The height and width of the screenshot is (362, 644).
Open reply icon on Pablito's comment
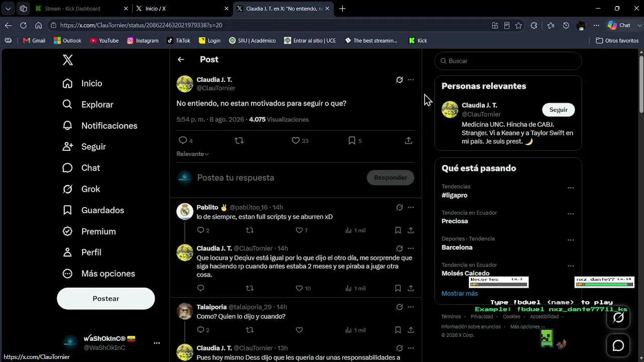[200, 230]
